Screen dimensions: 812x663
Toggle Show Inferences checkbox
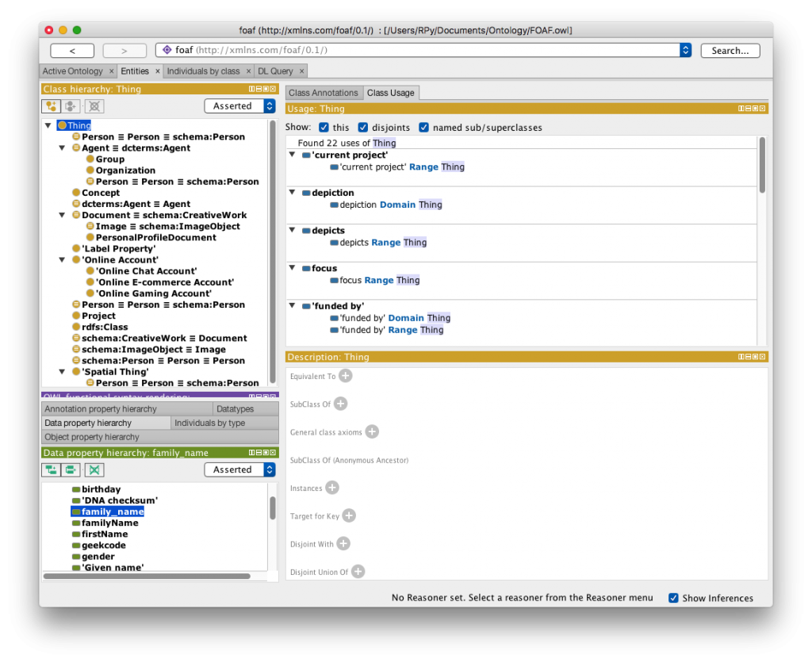point(673,598)
